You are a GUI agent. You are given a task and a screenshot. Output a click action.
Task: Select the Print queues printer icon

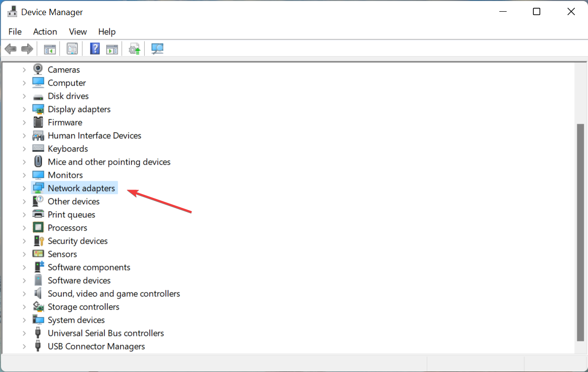(38, 214)
